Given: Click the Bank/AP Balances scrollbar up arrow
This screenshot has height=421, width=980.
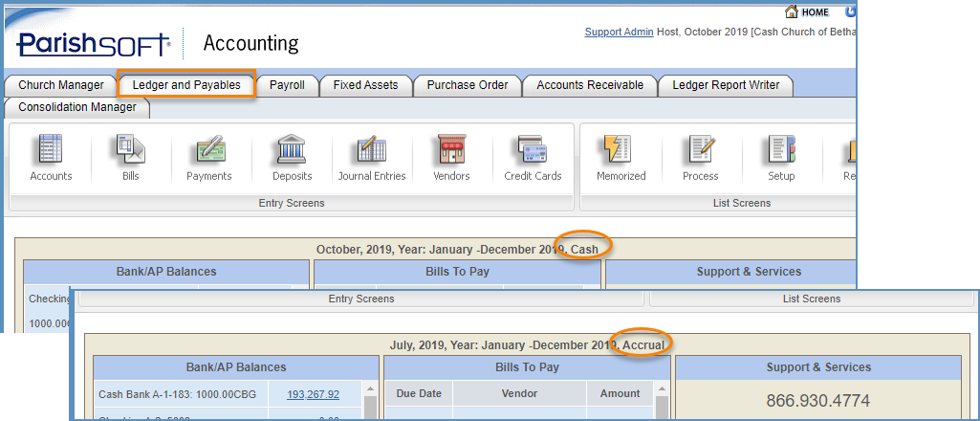Looking at the screenshot, I should click(x=369, y=388).
